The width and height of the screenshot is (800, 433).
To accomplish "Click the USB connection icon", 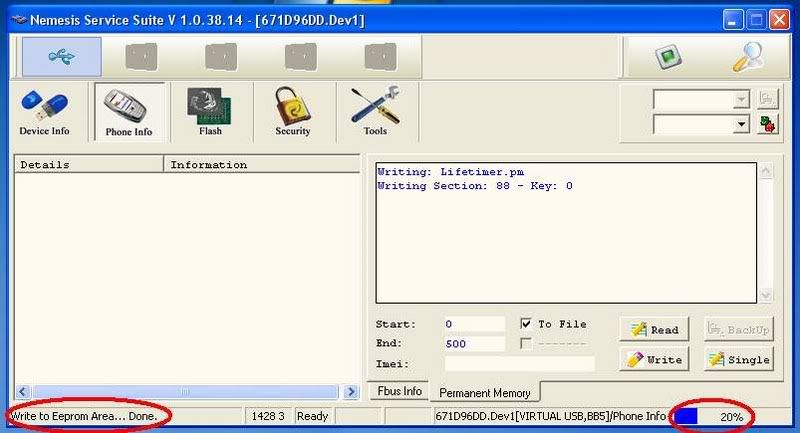I will click(62, 57).
